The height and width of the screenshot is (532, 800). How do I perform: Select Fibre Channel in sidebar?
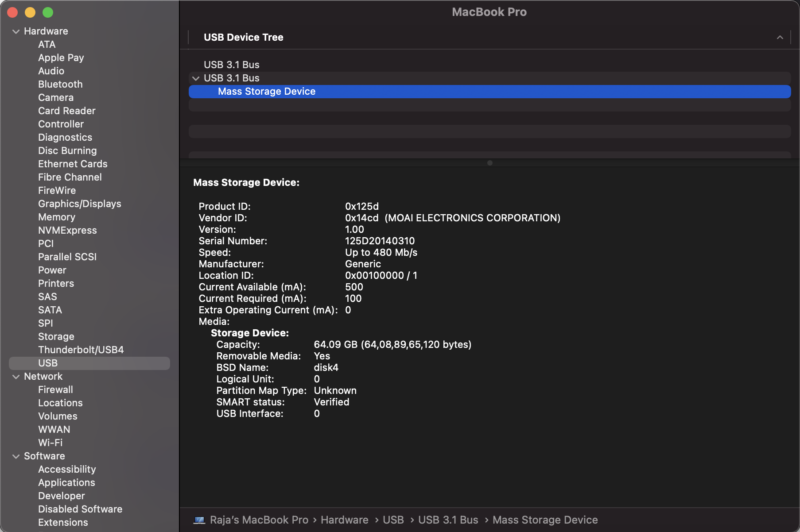tap(70, 177)
